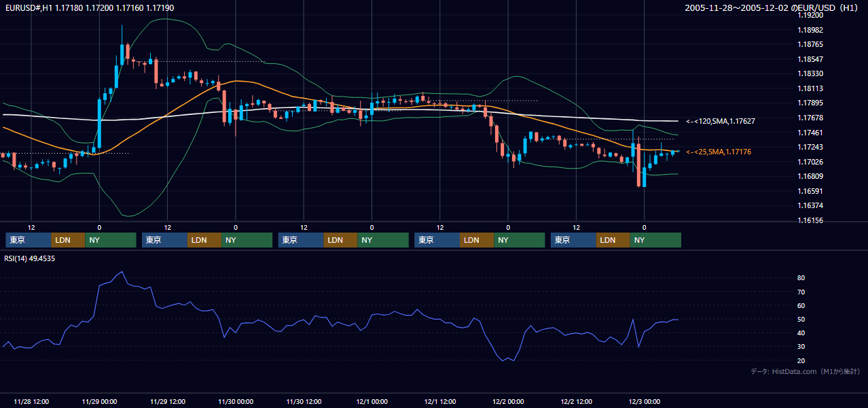Screen dimensions: 868x408
Task: Click the 1.16591 price axis label
Action: (810, 191)
